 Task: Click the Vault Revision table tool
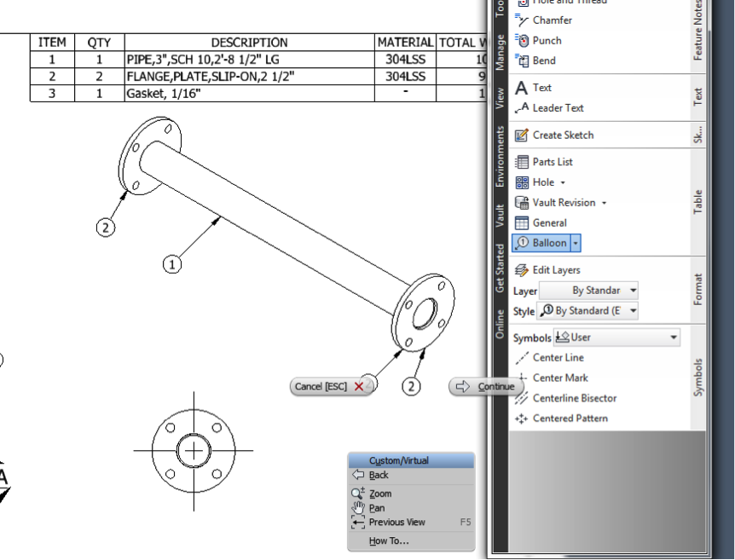555,203
